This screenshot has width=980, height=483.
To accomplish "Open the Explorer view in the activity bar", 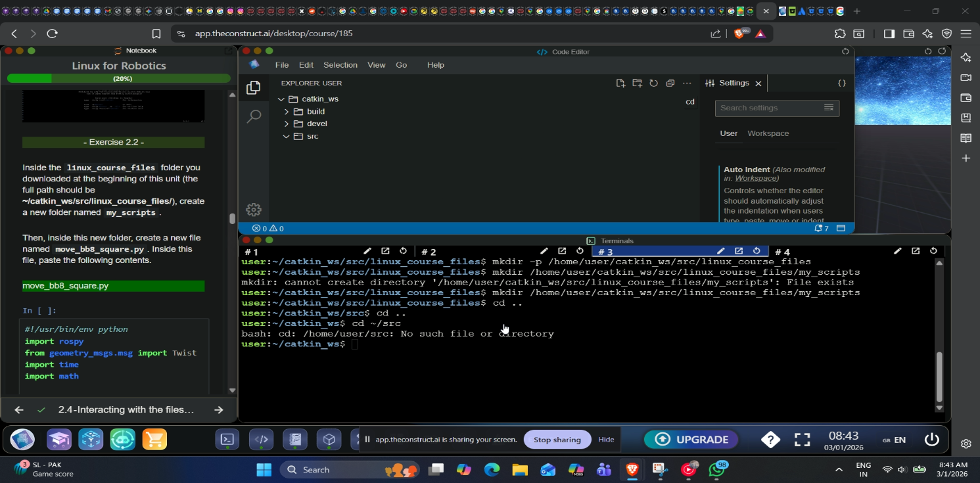I will point(253,88).
